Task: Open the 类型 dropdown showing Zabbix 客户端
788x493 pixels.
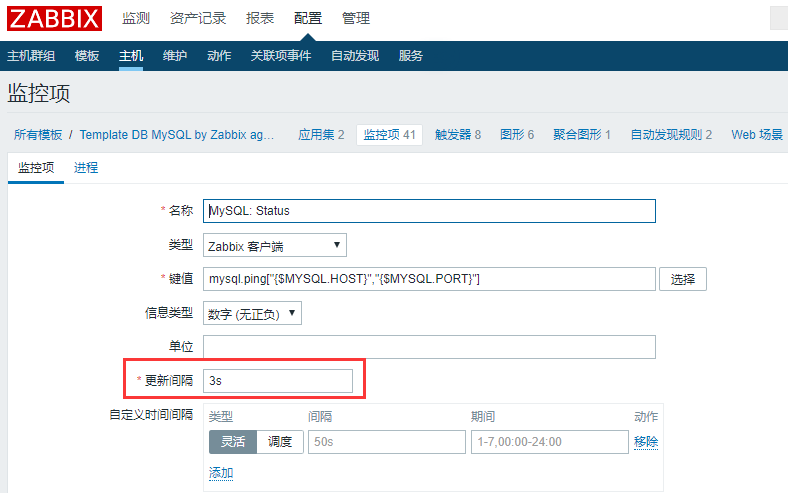Action: (x=274, y=246)
